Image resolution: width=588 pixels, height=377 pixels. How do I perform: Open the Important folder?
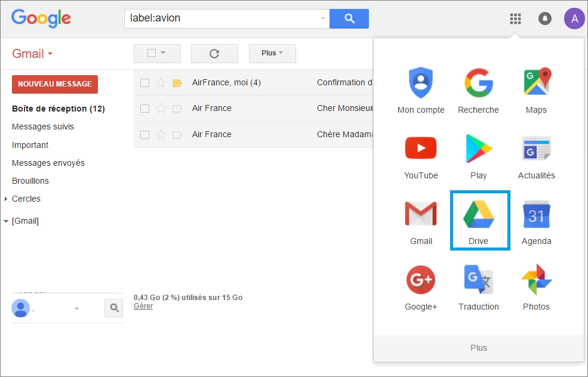(30, 145)
